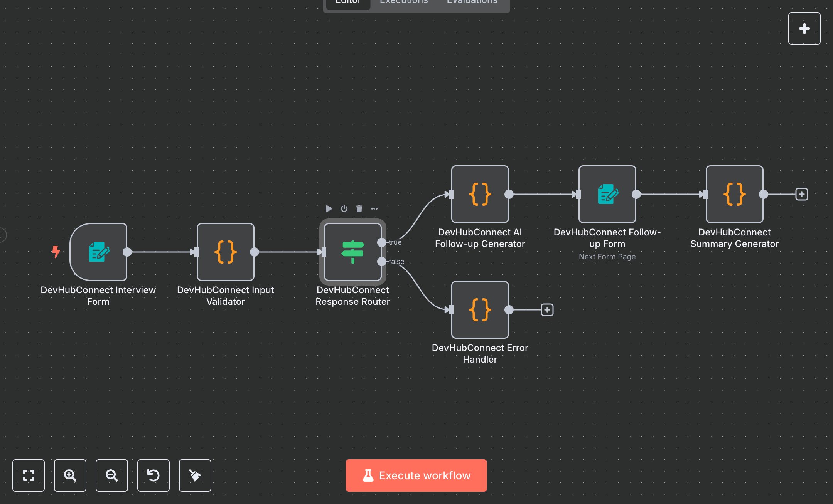Toggle the Response Router's power state

[x=344, y=208]
